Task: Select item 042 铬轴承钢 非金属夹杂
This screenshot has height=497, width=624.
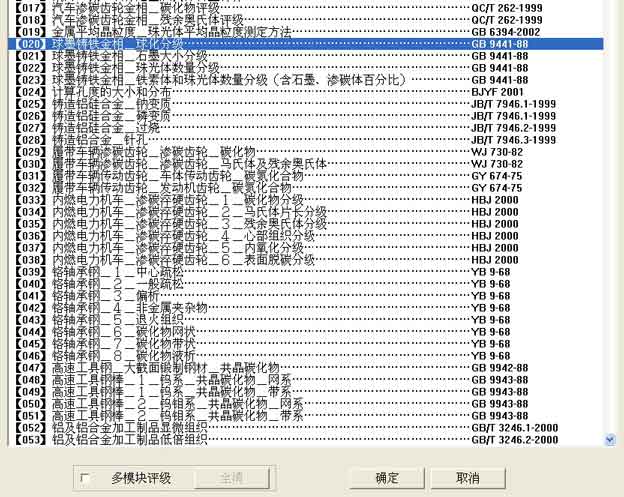Action: pos(130,308)
